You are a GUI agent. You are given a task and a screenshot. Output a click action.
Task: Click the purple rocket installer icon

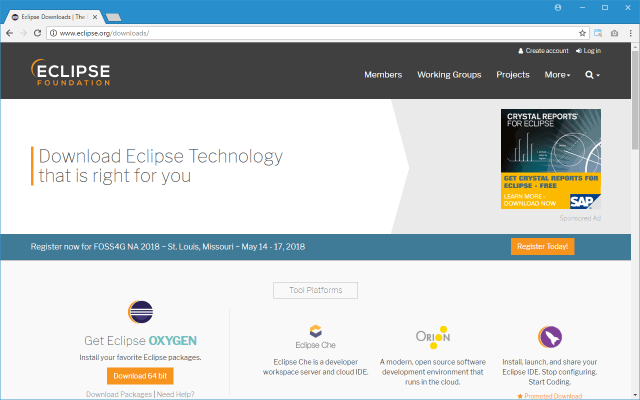(x=550, y=337)
